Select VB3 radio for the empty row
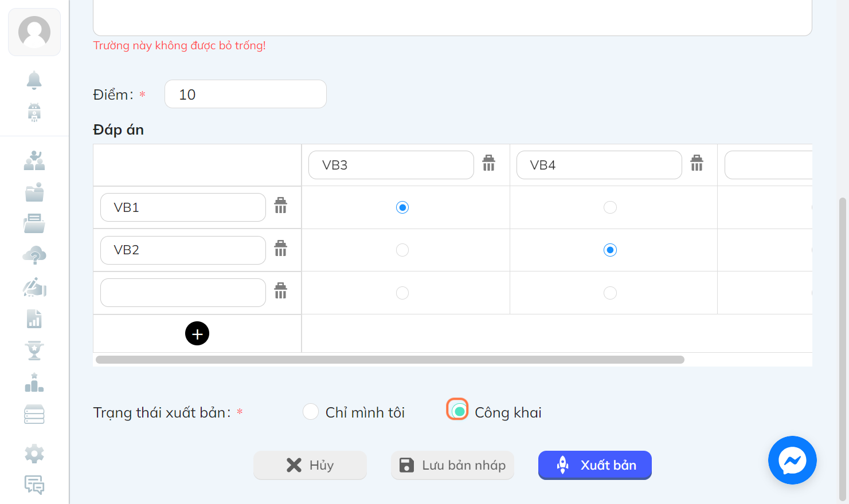The height and width of the screenshot is (504, 849). [402, 293]
